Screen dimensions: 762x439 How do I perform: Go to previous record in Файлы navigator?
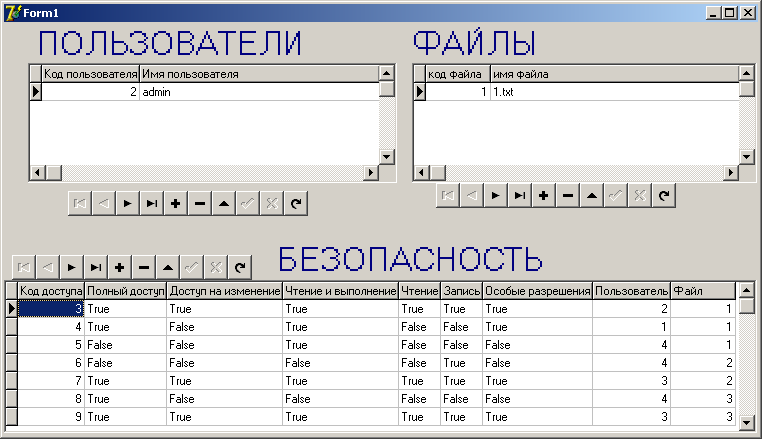pos(471,195)
